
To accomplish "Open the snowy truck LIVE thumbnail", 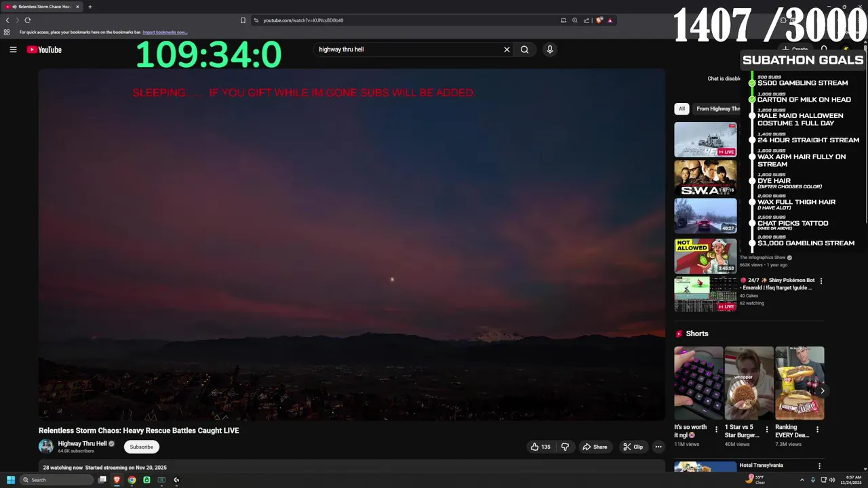I will 705,140.
